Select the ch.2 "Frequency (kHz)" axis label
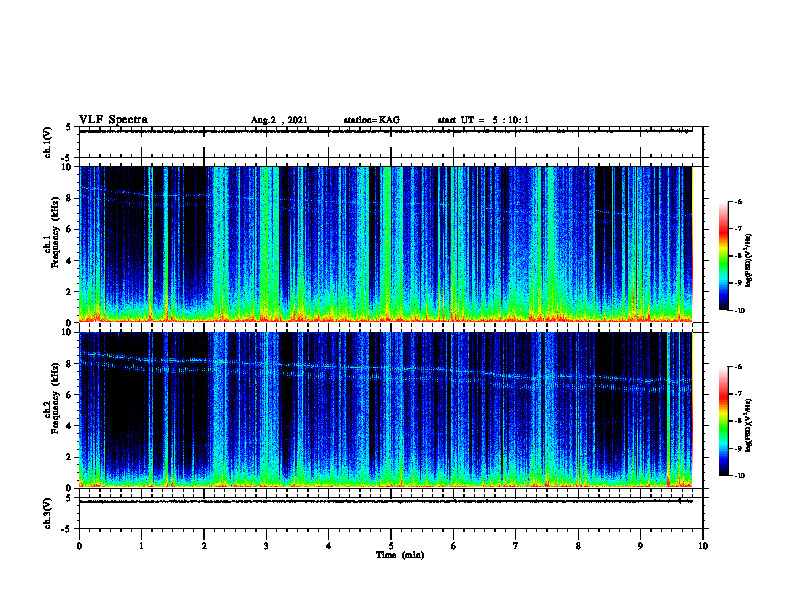Screen dimensions: 792x612 [55, 396]
